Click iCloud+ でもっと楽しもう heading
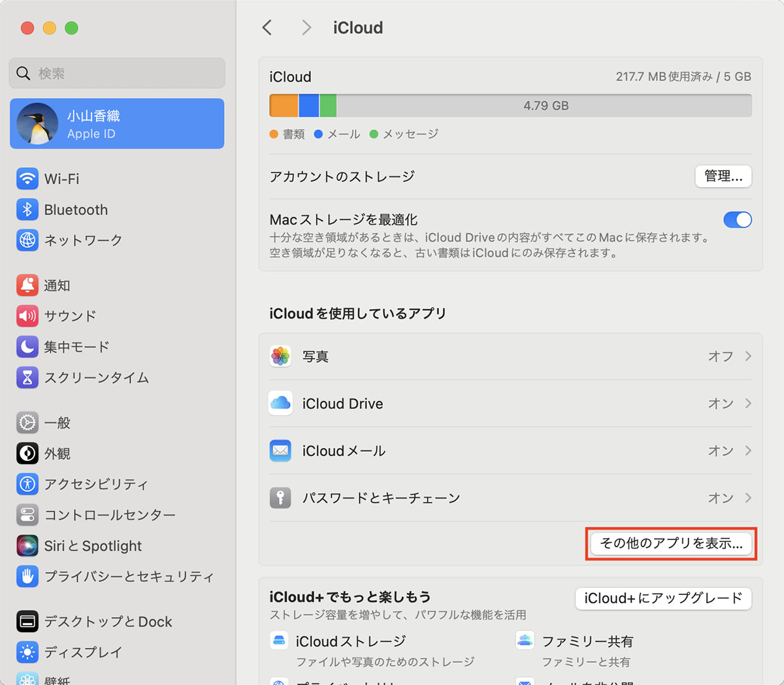This screenshot has width=784, height=685. point(350,597)
